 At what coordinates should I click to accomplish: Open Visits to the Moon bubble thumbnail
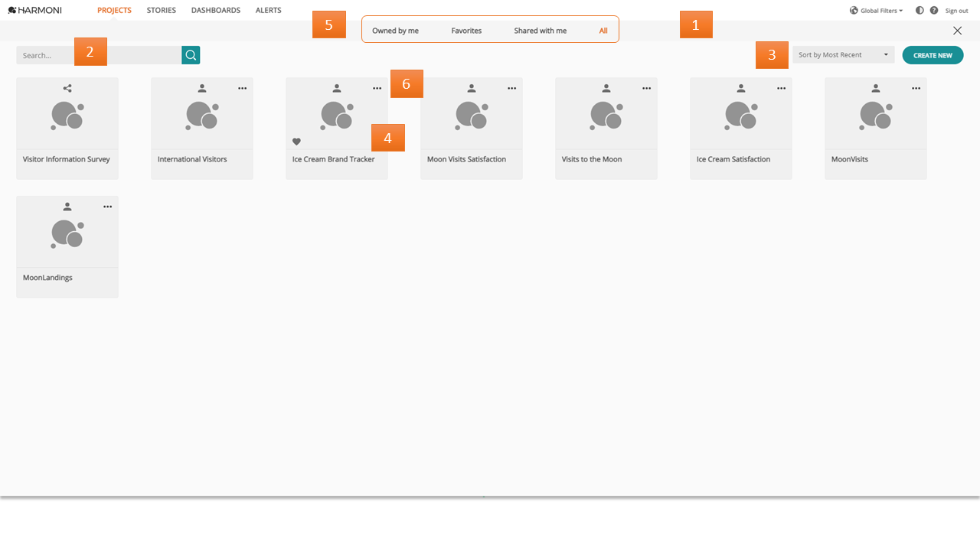(x=606, y=116)
